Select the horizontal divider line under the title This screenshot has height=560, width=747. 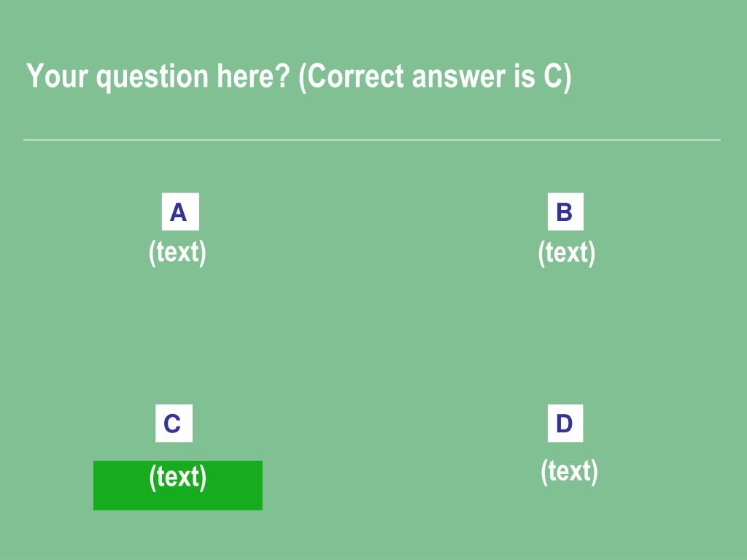click(x=371, y=140)
